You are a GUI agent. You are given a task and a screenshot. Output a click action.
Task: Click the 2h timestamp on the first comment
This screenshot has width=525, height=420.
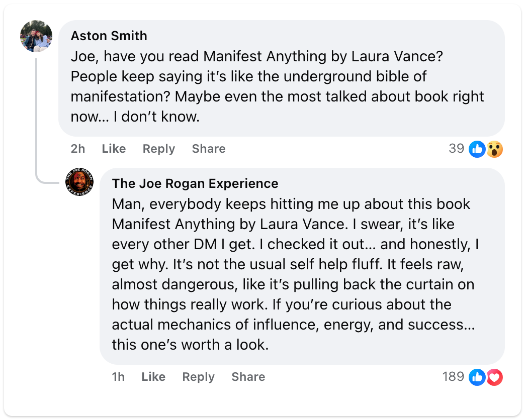77,149
